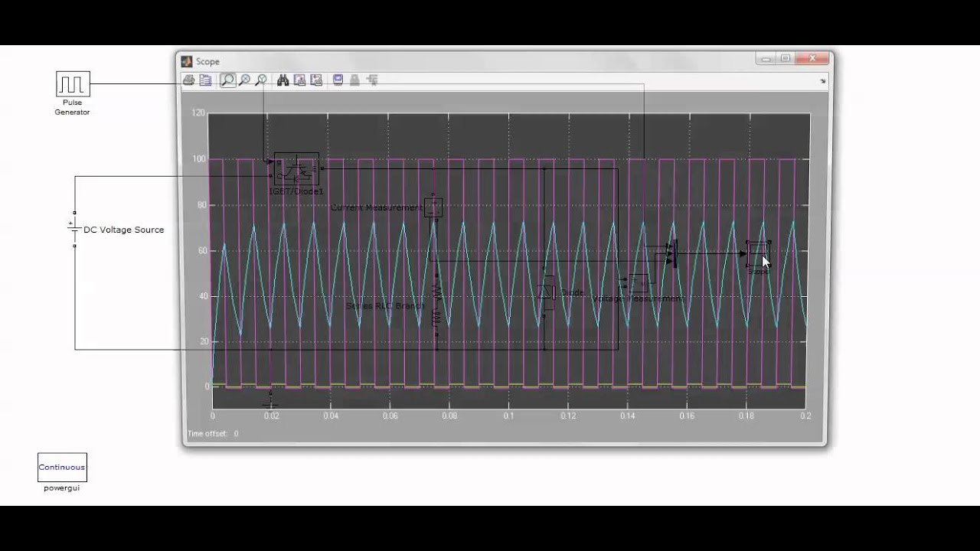Viewport: 980px width, 551px height.
Task: Click the Print icon in Scope toolbar
Action: click(x=189, y=80)
